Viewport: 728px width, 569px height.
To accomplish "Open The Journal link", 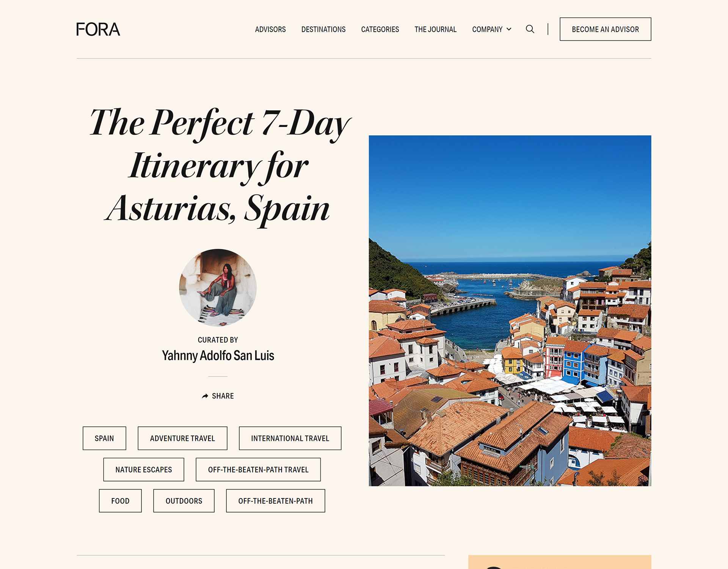I will tap(435, 29).
